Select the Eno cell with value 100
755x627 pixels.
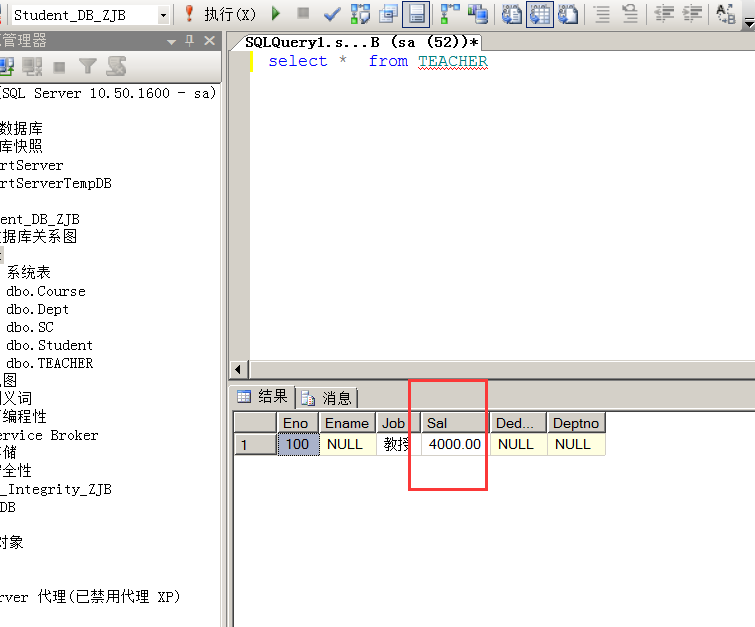(x=298, y=444)
